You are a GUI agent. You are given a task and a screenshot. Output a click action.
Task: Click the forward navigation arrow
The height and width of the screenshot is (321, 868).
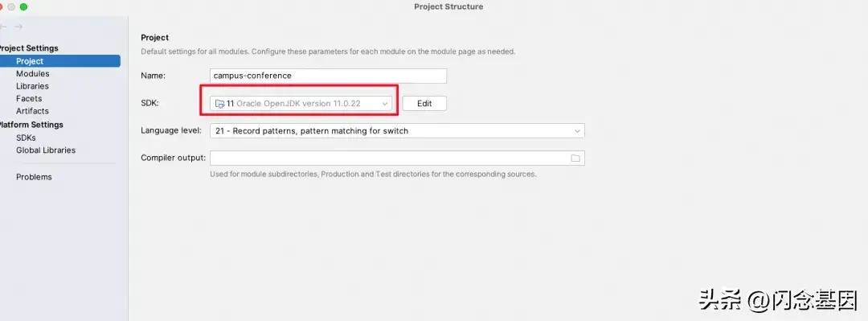(x=18, y=27)
